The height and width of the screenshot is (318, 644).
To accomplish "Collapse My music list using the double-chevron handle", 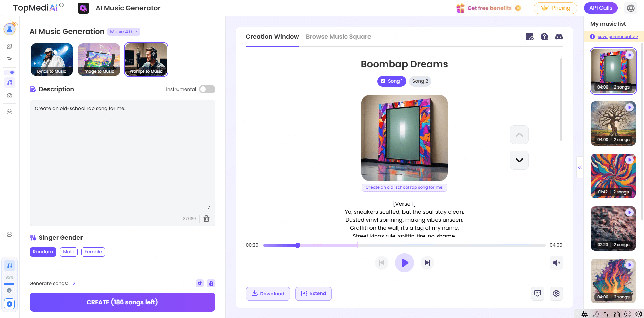I will tap(580, 167).
